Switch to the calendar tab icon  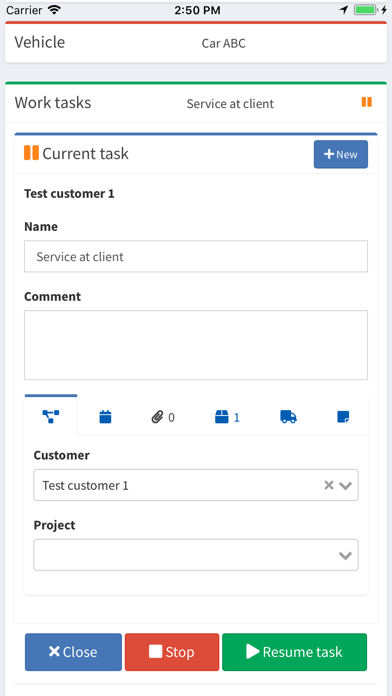105,417
